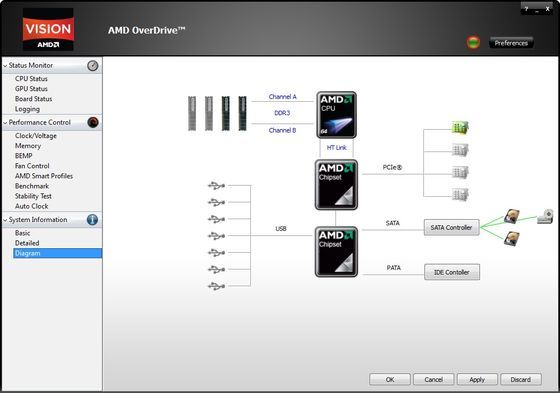Click the second USB port icon

216,202
